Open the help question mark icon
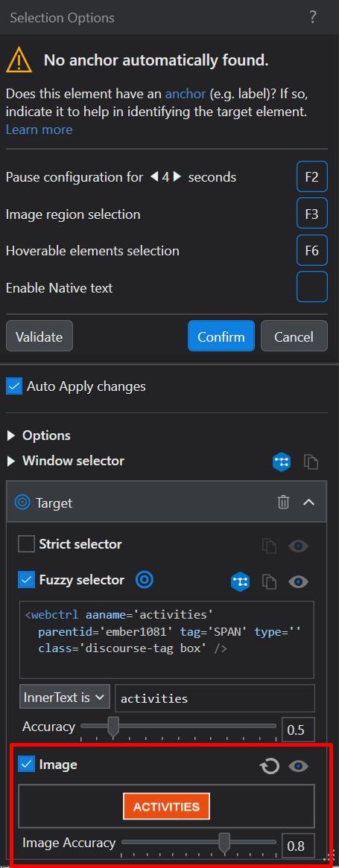This screenshot has width=339, height=868. tap(313, 17)
